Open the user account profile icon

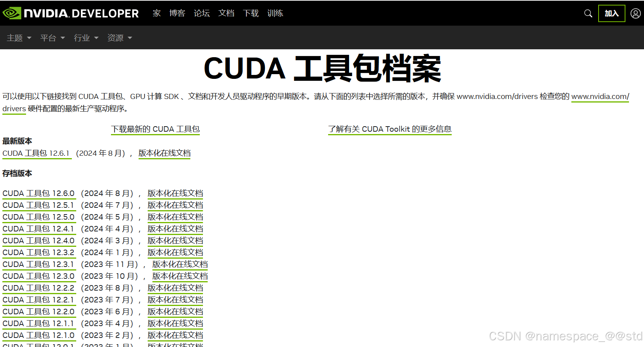pos(635,13)
